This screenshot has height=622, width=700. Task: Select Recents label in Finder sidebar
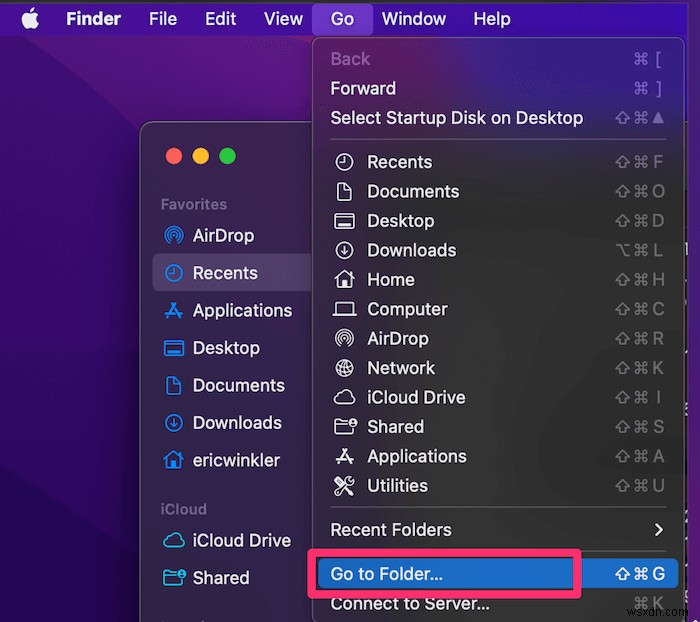(x=225, y=273)
